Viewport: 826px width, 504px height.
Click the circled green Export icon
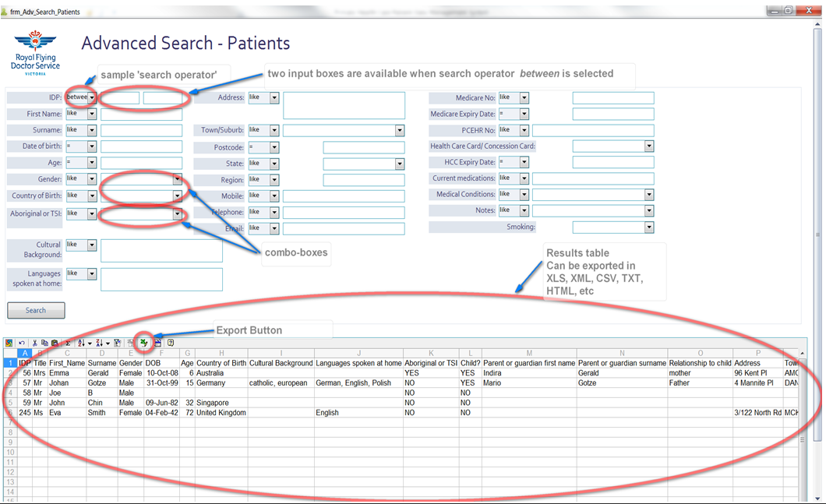pyautogui.click(x=143, y=342)
